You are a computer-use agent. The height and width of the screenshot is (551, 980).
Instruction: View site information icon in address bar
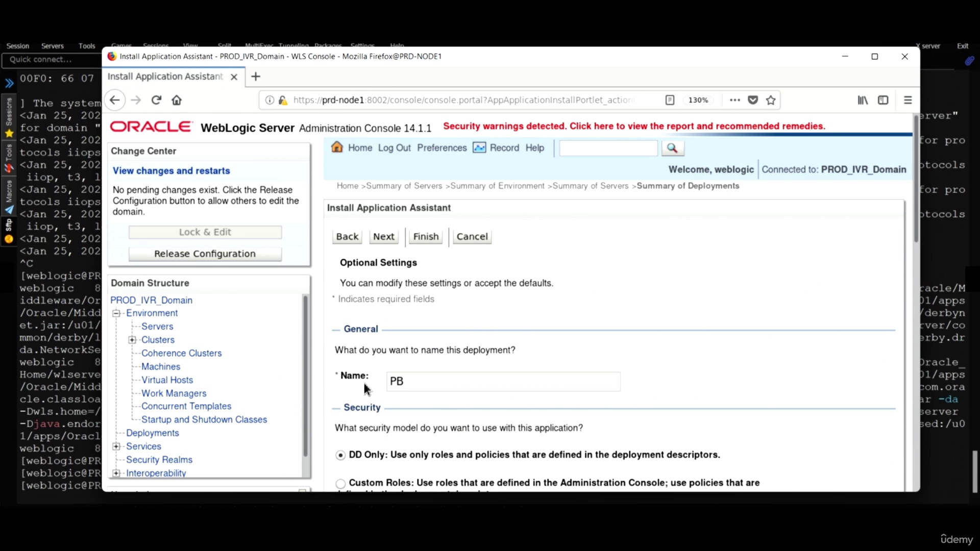click(269, 100)
